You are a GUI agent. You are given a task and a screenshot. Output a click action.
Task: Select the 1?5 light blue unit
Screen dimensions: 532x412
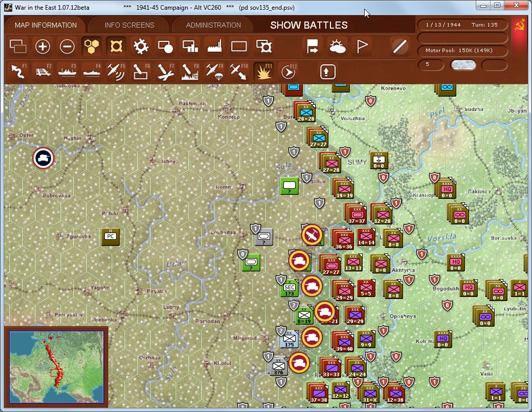(x=289, y=339)
